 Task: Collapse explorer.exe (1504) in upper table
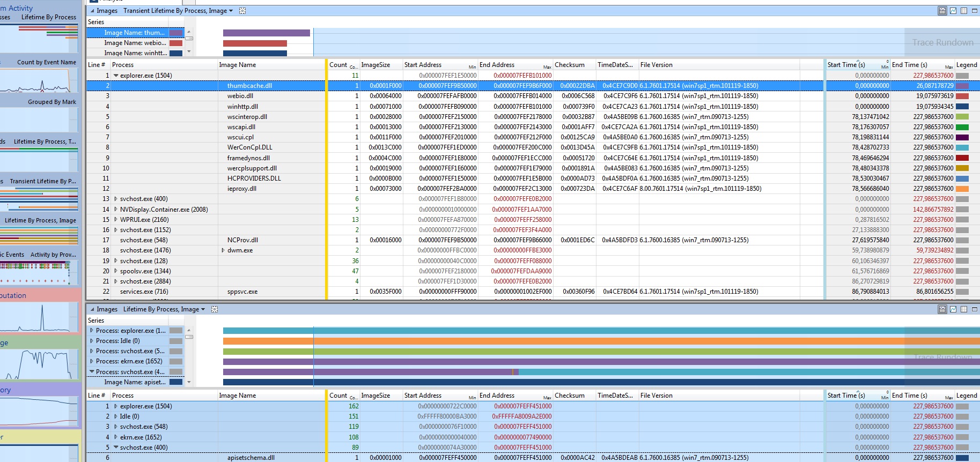(x=115, y=76)
